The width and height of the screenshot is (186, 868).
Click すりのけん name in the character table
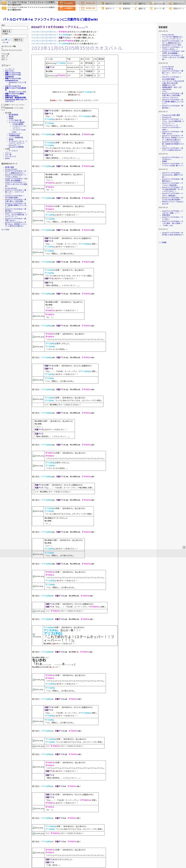point(61,76)
